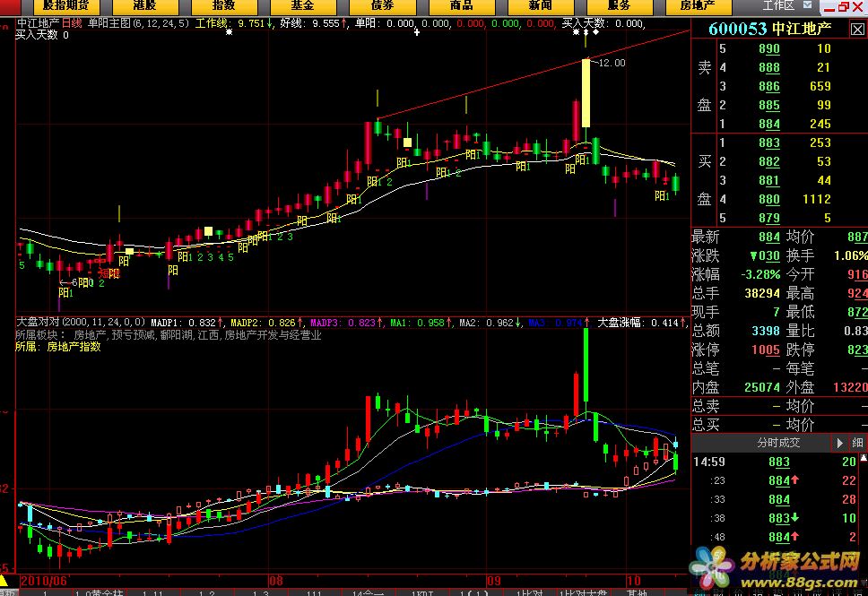The image size is (868, 596).
Task: Click the 涨幅 value -3.28%
Action: tap(760, 274)
